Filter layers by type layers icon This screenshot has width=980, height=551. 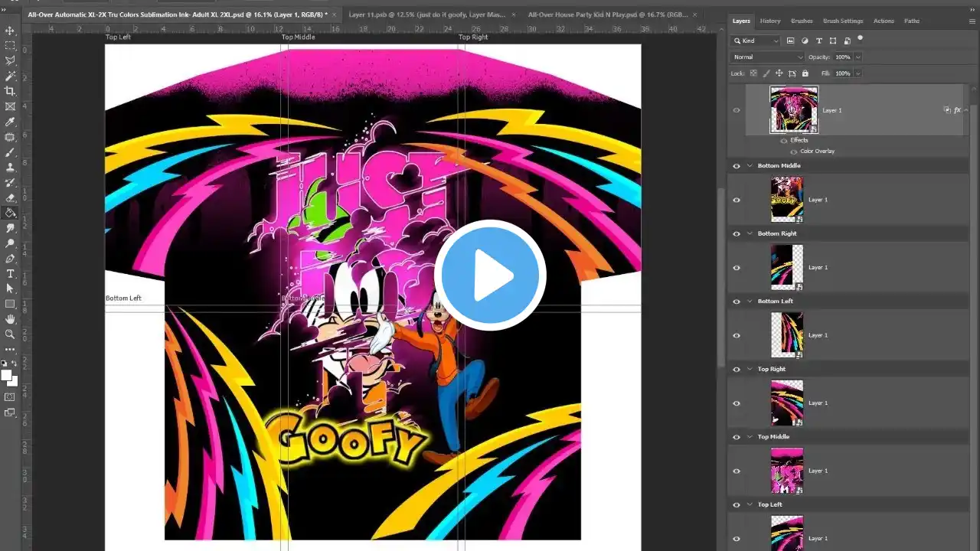click(x=818, y=41)
